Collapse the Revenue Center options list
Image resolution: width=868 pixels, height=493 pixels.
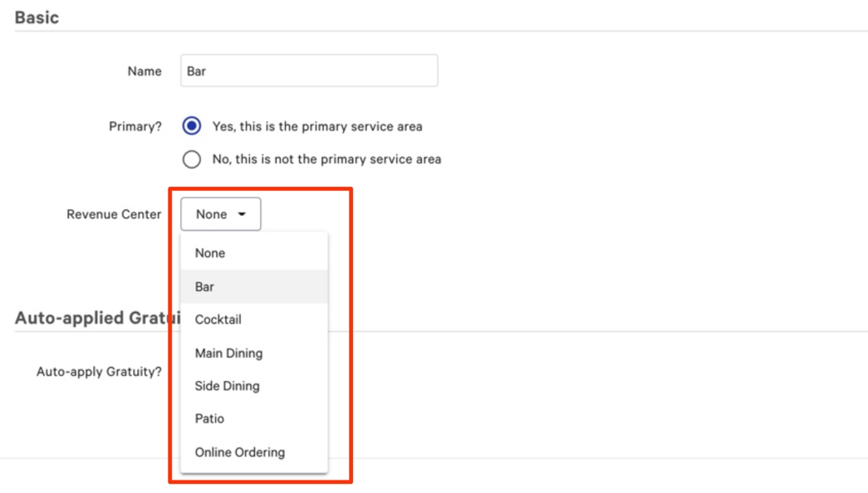coord(219,213)
